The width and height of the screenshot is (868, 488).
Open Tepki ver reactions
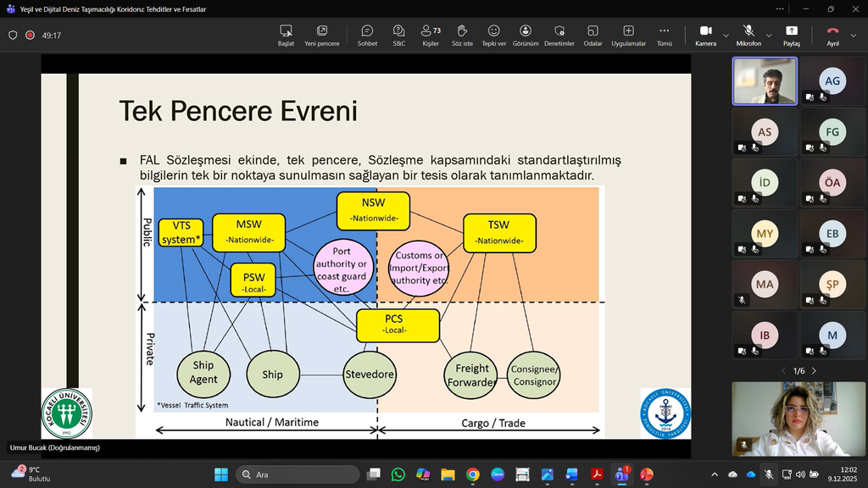(493, 36)
